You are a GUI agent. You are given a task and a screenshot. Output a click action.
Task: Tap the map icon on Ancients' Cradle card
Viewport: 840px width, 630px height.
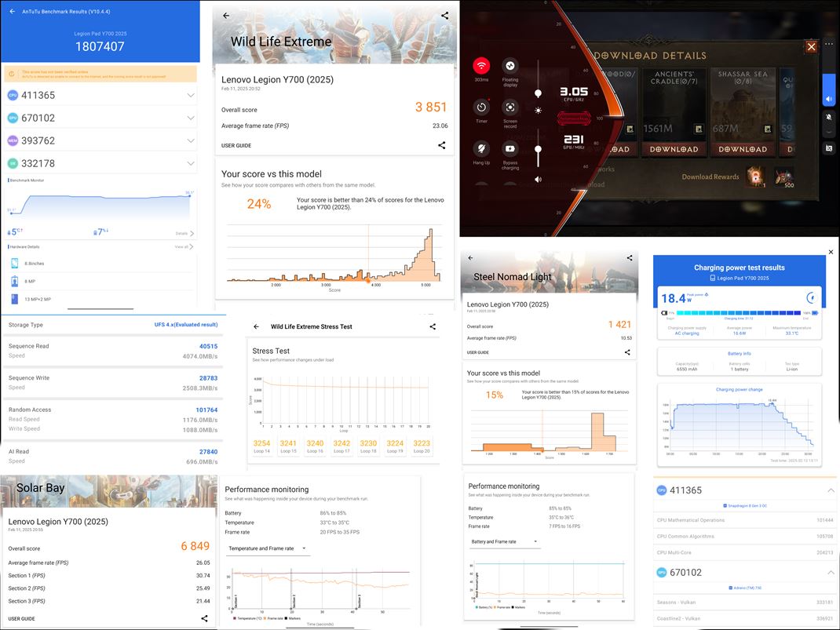point(699,129)
